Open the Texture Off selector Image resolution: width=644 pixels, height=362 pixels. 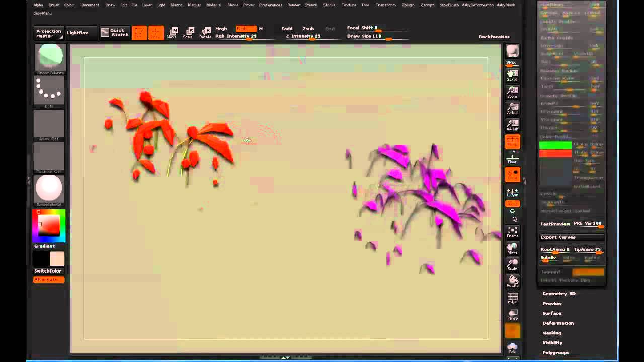coord(49,158)
